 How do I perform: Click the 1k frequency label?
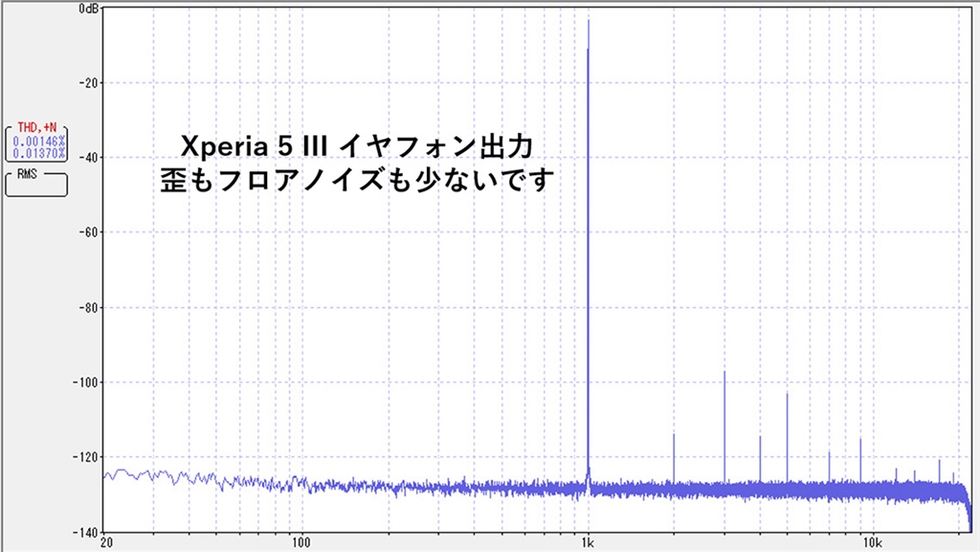(x=588, y=542)
